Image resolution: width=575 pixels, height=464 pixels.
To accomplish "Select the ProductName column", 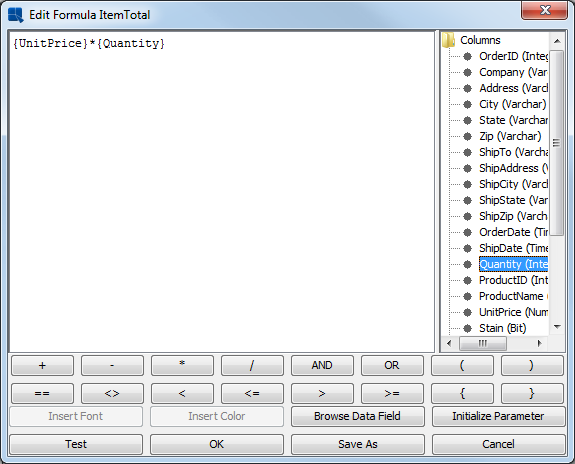I will (x=513, y=296).
